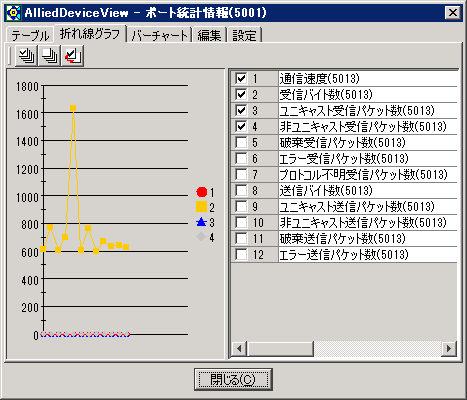The width and height of the screenshot is (467, 400).
Task: Select the peak data point on the yellow line
Action: pos(73,108)
